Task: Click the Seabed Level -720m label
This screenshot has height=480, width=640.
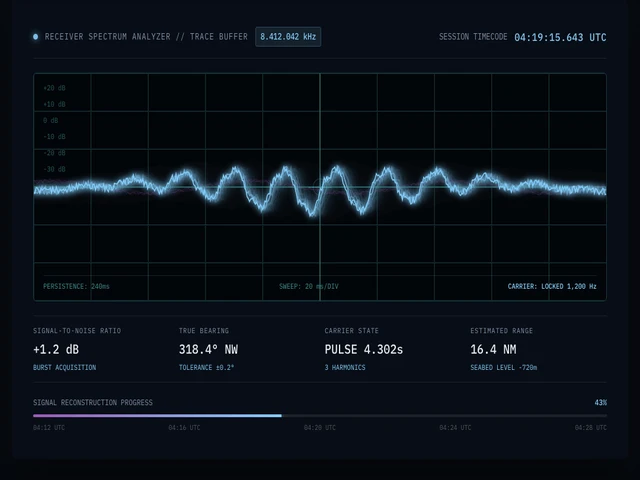Action: 504,367
